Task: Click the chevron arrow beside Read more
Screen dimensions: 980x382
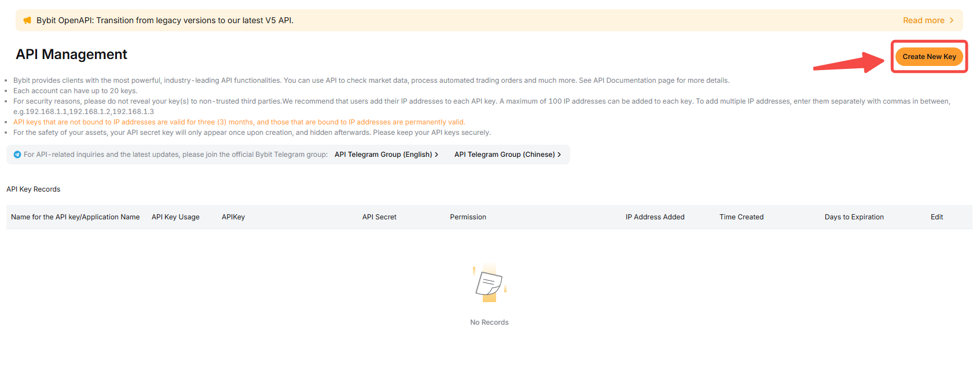Action: 951,20
